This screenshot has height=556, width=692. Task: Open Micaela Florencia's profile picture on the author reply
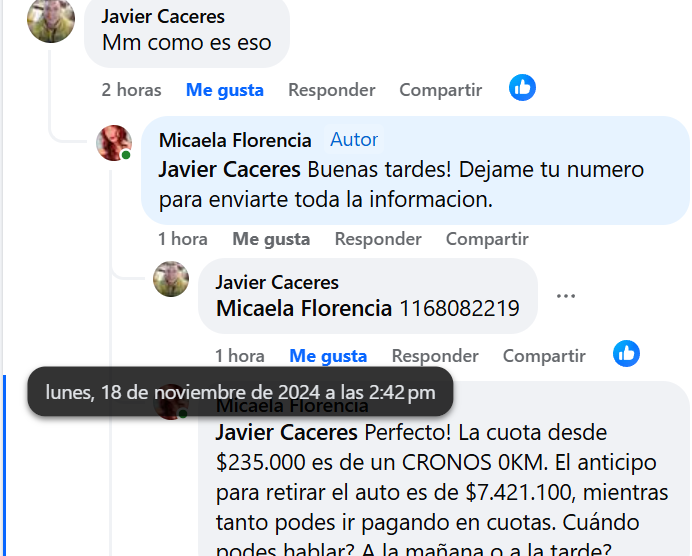click(x=114, y=143)
